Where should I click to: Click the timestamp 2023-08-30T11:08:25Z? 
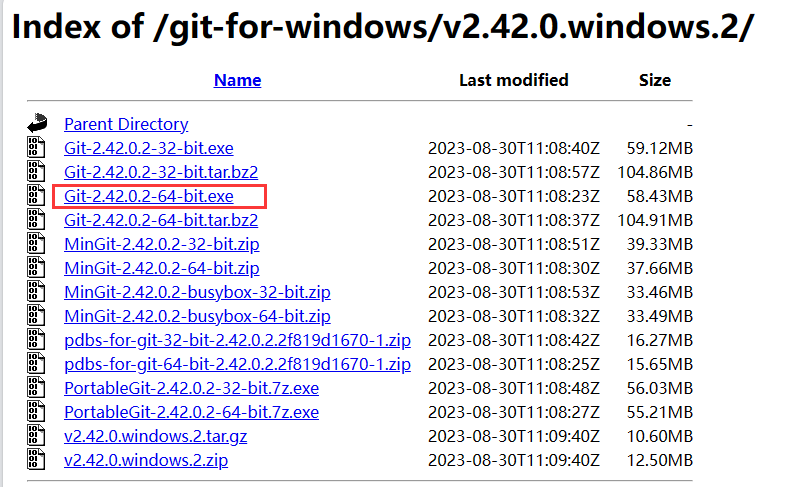coord(514,364)
